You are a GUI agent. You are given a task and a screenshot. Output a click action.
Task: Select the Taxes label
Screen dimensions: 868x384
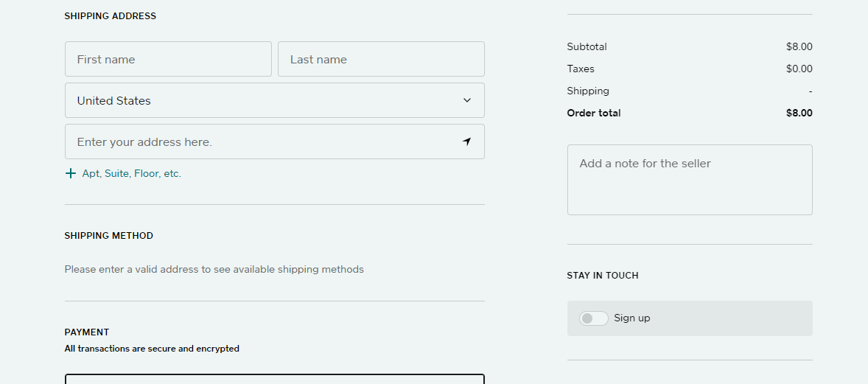pyautogui.click(x=581, y=69)
